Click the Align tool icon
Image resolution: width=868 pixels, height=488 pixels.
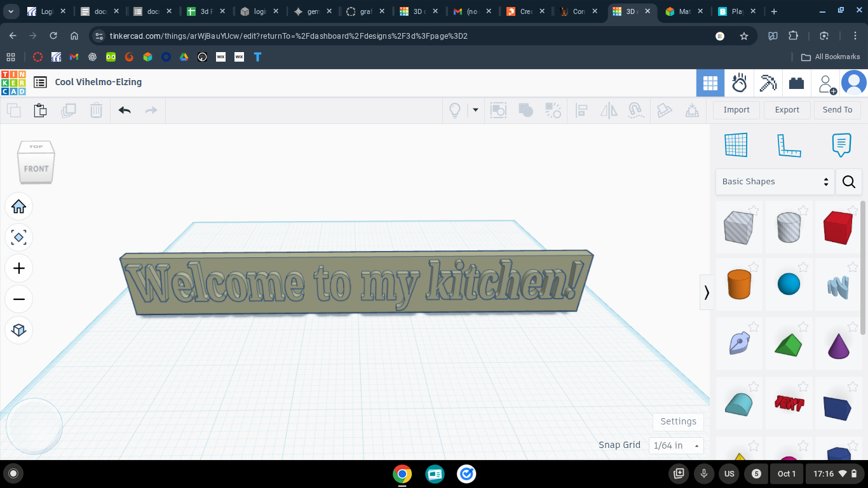[x=581, y=110]
